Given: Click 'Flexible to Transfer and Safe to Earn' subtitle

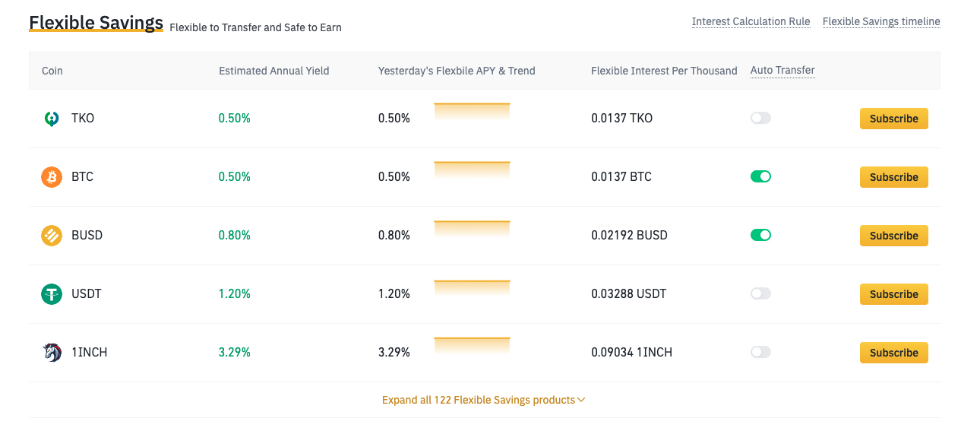Looking at the screenshot, I should [255, 27].
